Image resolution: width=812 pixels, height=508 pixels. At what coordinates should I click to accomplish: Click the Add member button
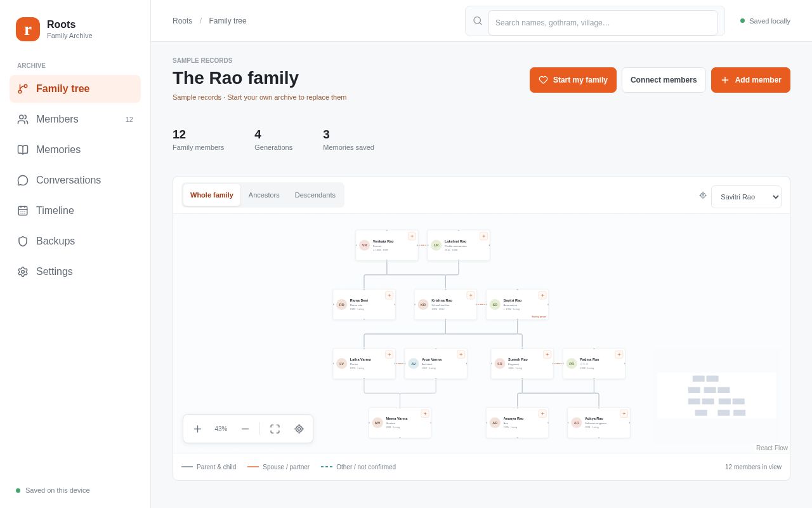750,80
